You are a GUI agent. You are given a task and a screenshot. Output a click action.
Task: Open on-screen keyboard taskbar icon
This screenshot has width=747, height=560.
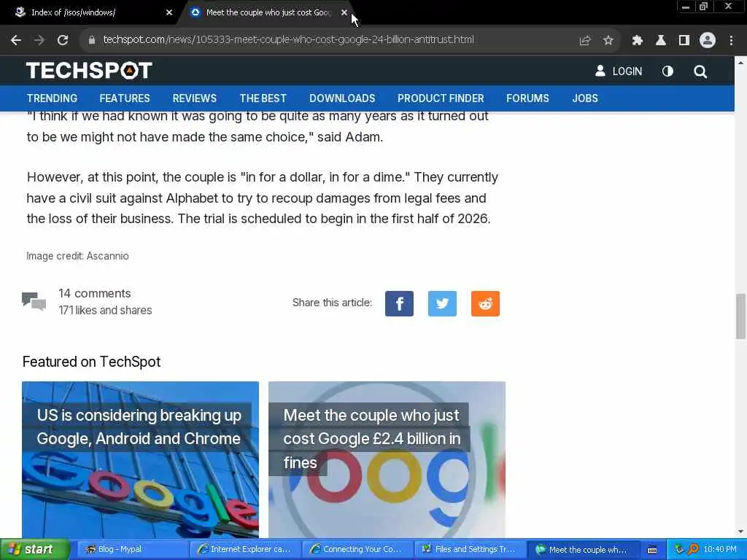point(652,550)
